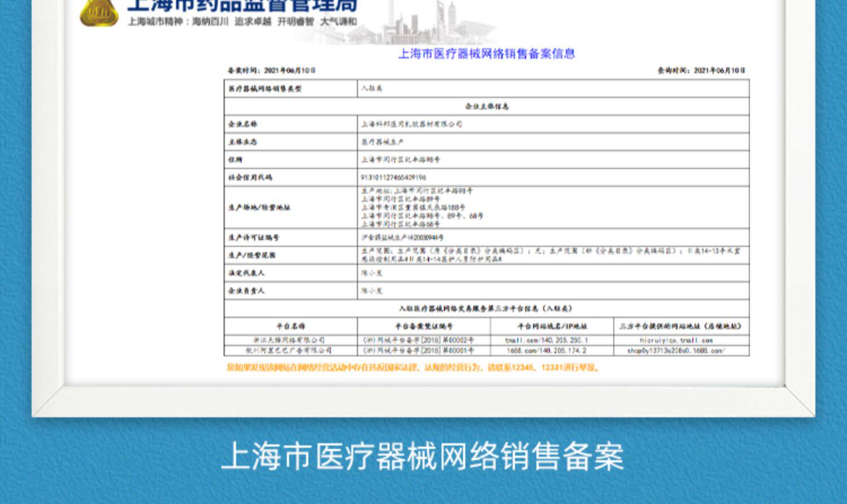
Task: Click the 平台网站域名/IP地址 column header
Action: (x=552, y=326)
